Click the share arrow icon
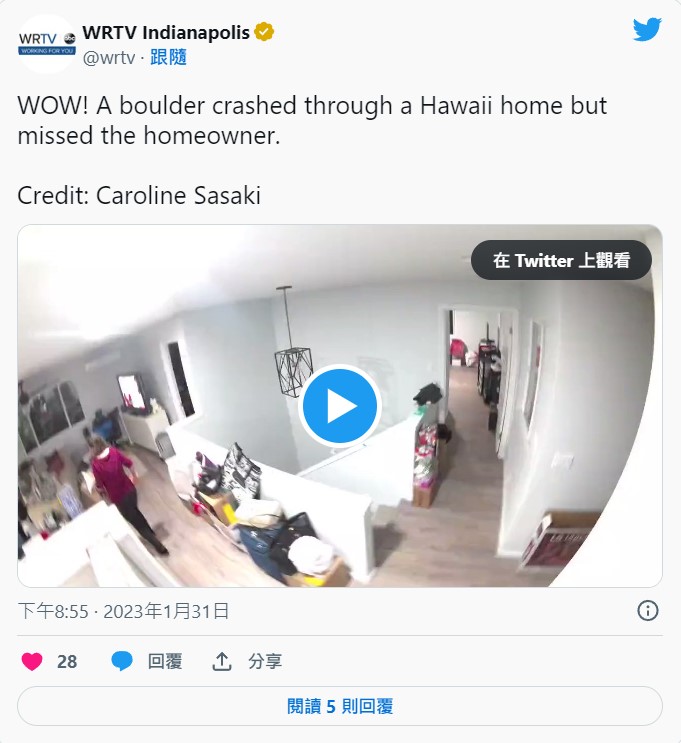This screenshot has height=743, width=681. [222, 661]
